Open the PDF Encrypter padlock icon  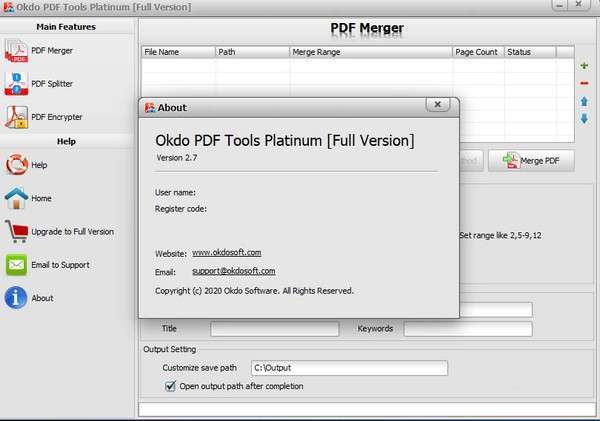(16, 117)
